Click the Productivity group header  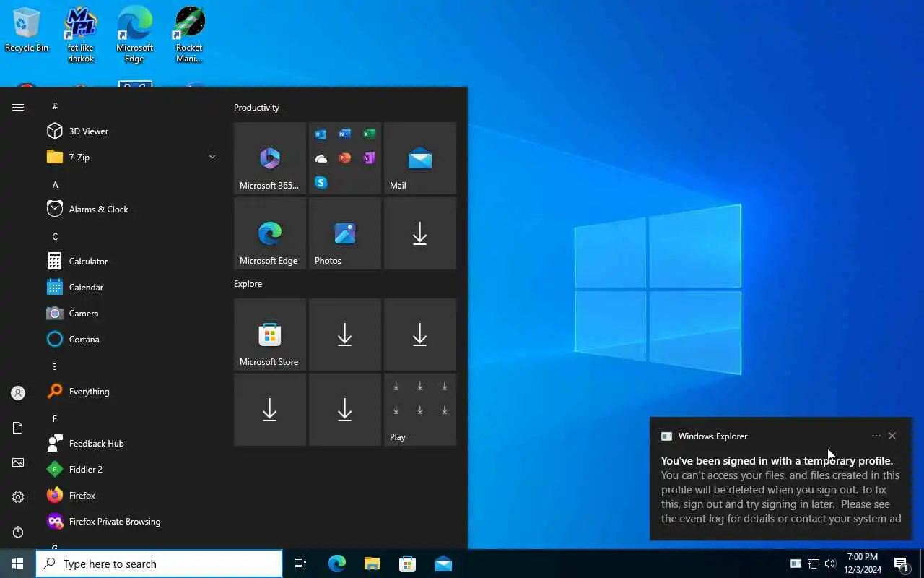256,107
